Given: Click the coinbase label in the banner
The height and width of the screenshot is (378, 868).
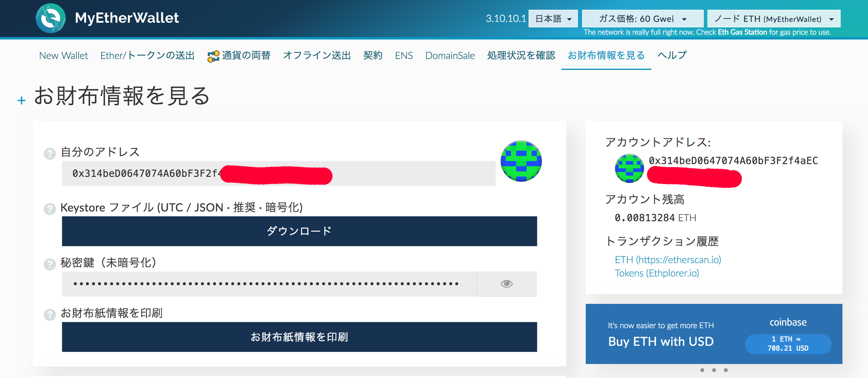Looking at the screenshot, I should (x=788, y=322).
